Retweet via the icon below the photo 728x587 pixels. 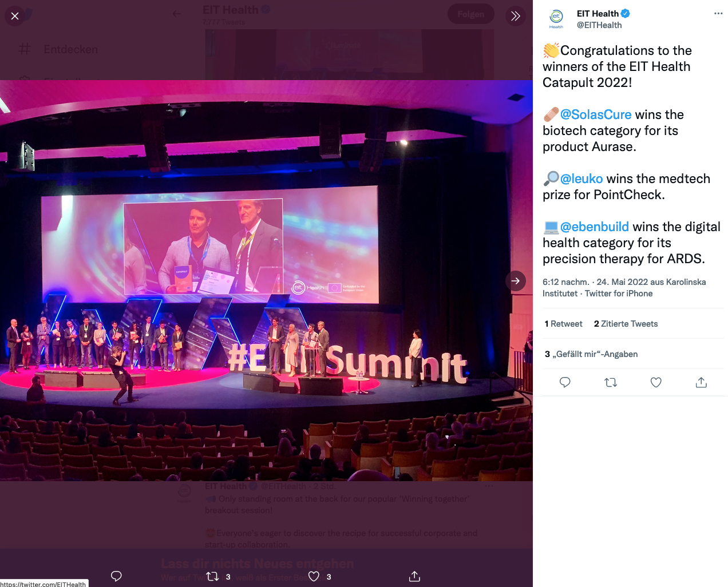[x=212, y=576]
